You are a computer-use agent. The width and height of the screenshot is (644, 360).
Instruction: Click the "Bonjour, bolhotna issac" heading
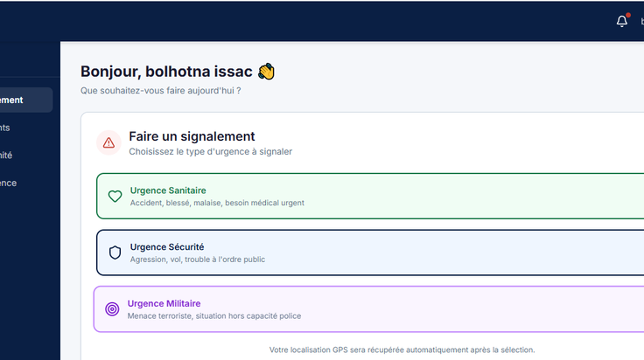coord(166,72)
